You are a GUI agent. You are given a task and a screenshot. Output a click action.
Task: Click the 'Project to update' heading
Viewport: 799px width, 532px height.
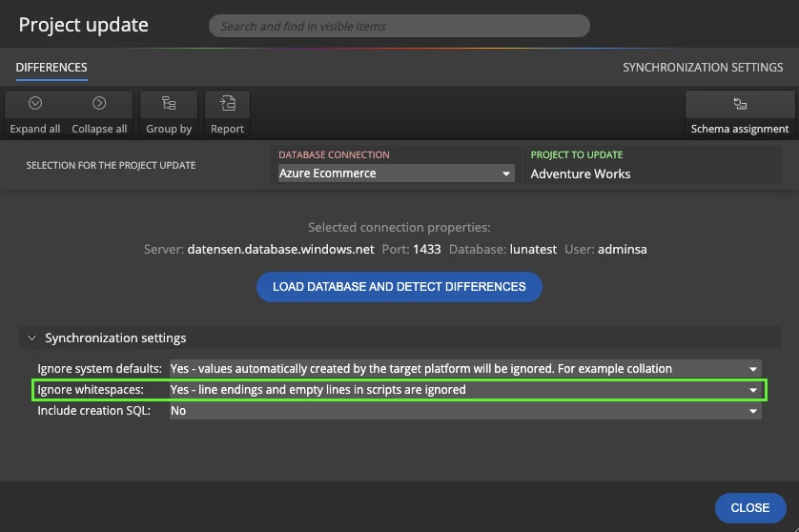(x=577, y=154)
